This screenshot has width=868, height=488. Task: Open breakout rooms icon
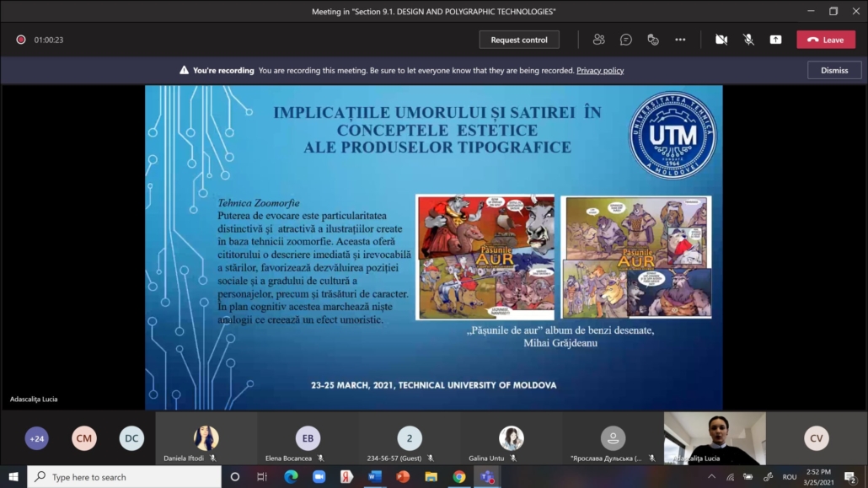pos(652,40)
